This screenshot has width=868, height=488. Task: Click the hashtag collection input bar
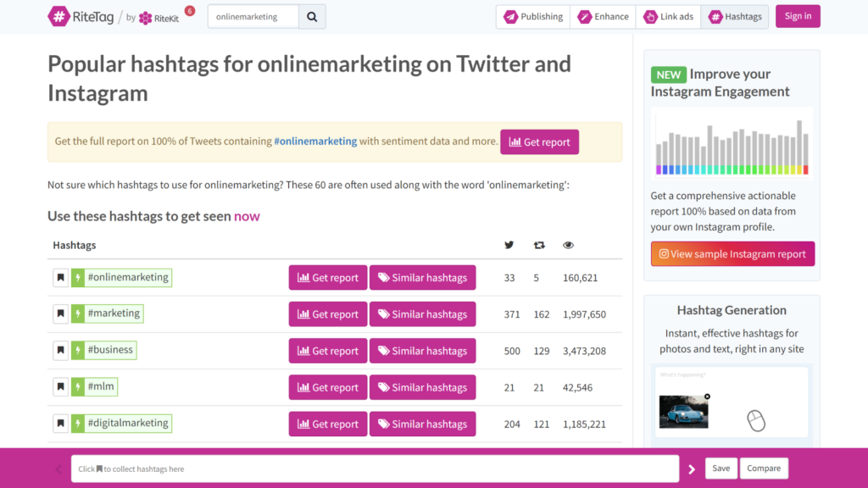(x=375, y=469)
